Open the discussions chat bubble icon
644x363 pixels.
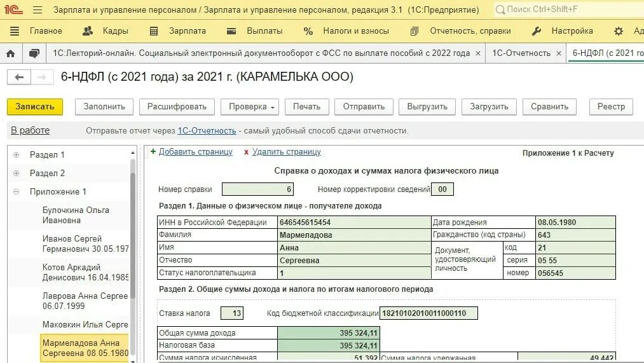pyautogui.click(x=34, y=53)
